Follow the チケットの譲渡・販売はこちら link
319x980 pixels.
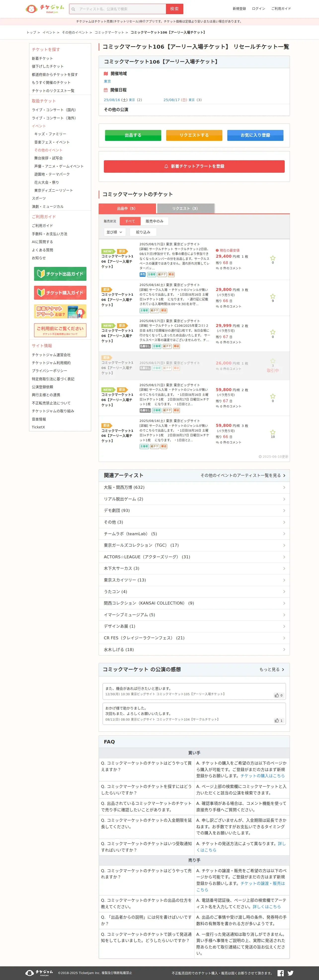coord(241,886)
